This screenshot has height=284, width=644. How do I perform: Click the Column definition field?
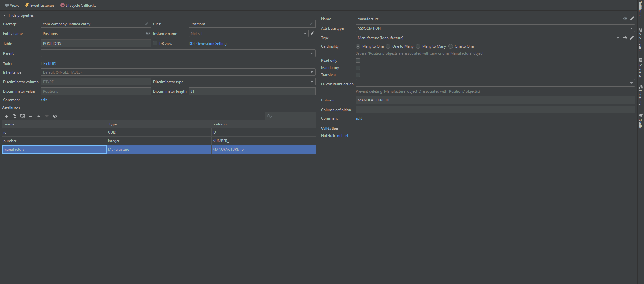click(495, 110)
